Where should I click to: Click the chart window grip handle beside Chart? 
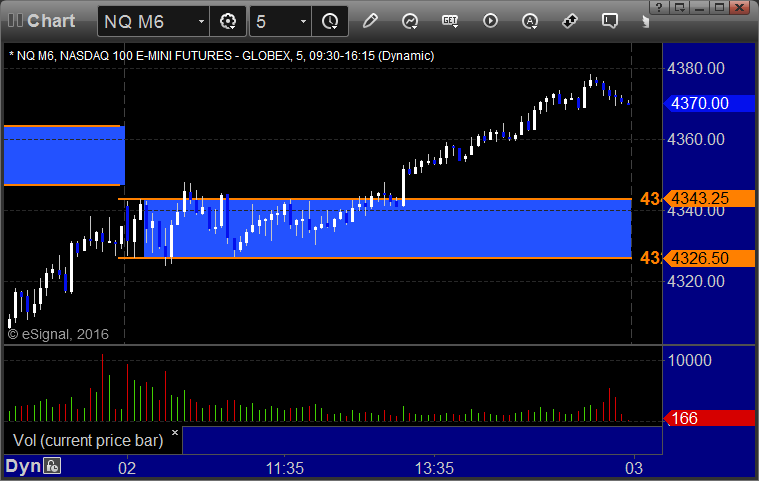pyautogui.click(x=15, y=21)
